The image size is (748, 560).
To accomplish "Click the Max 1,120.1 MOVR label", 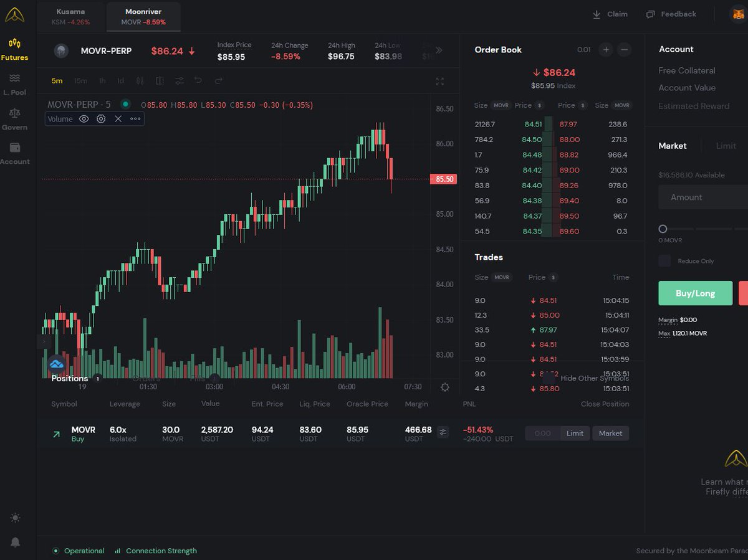I will point(683,333).
